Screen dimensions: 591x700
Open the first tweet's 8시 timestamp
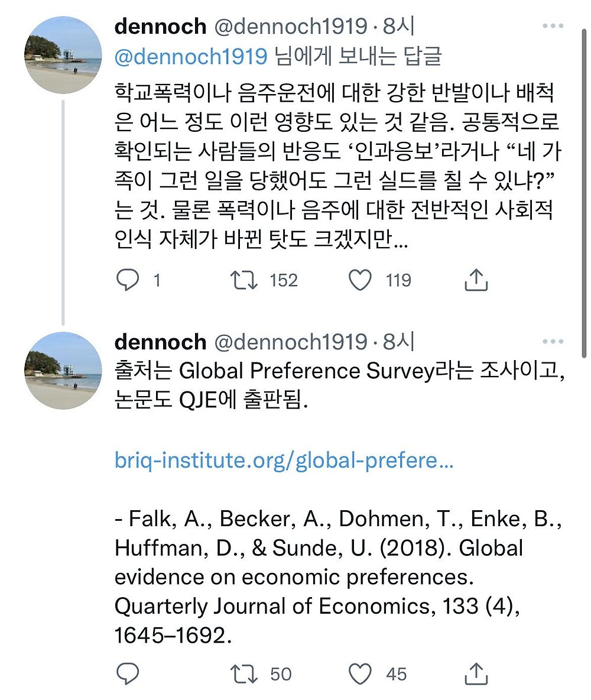(398, 26)
